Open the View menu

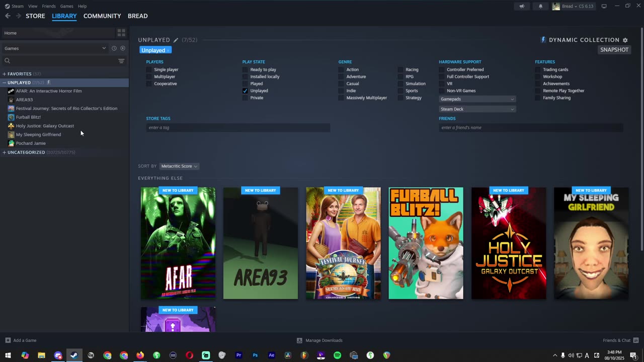[33, 6]
